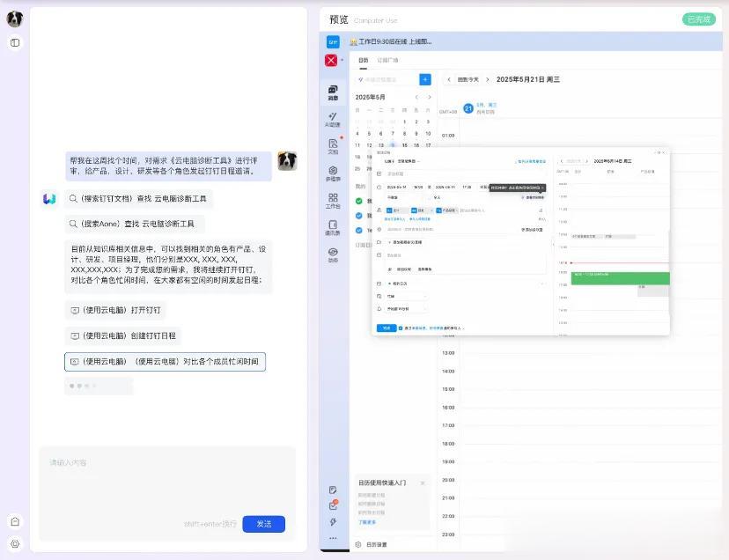This screenshot has width=729, height=560.
Task: Switch to the 日历 tab
Action: click(x=362, y=60)
